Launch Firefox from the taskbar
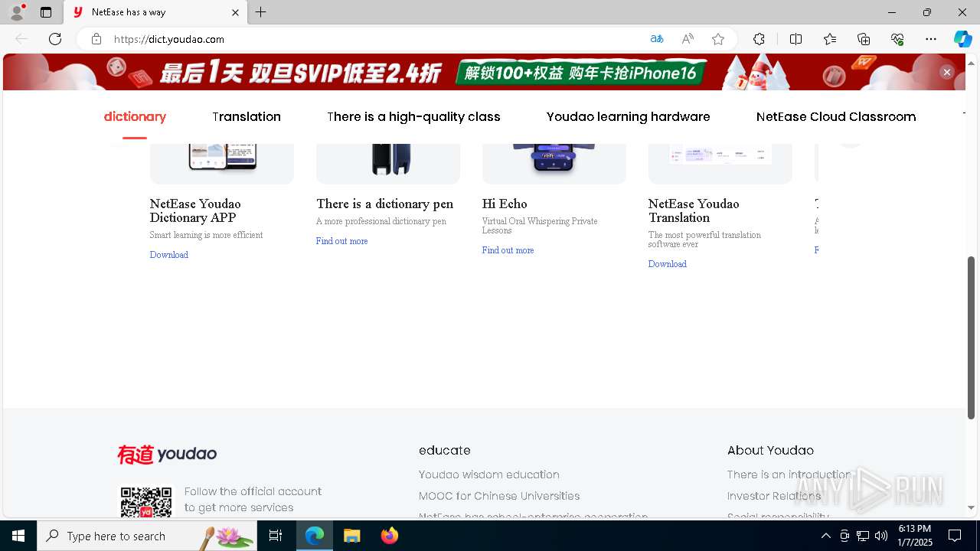This screenshot has height=551, width=980. pyautogui.click(x=390, y=536)
